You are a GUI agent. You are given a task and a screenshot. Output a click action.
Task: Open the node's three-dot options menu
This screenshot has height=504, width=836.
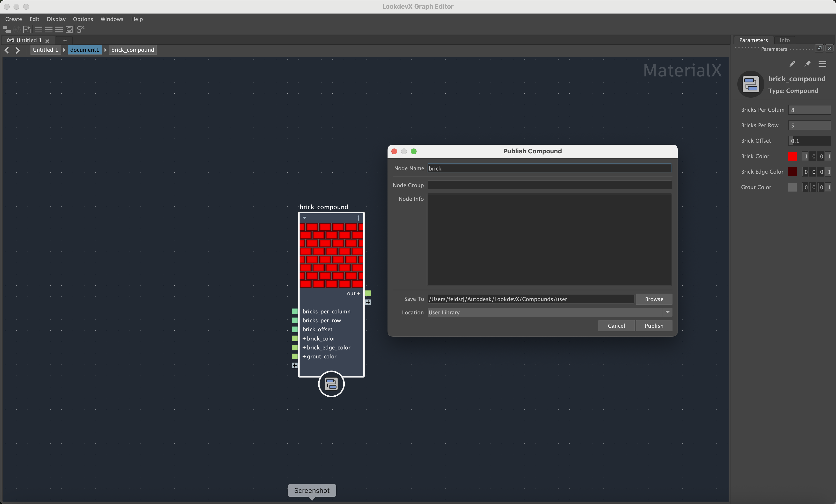[x=358, y=218]
